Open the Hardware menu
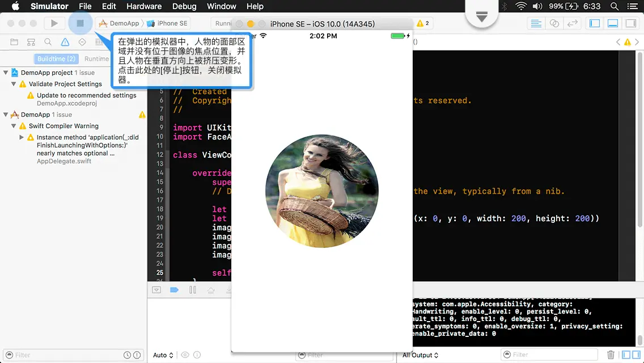Screen dimensions: 644x363 144,6
